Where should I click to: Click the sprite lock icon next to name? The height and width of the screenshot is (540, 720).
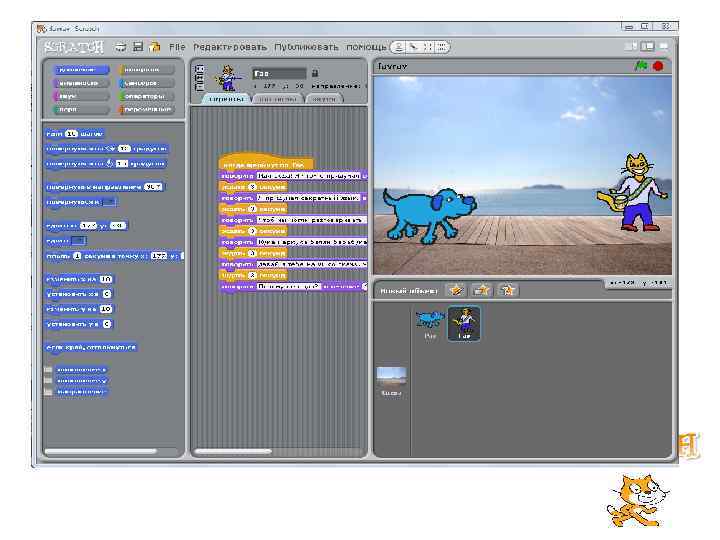(315, 73)
